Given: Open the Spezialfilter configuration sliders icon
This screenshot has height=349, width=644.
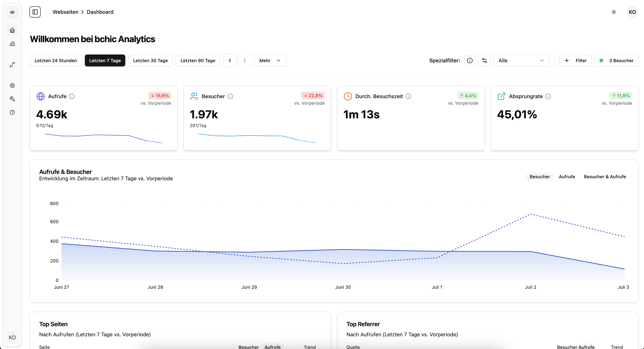Looking at the screenshot, I should tap(485, 60).
